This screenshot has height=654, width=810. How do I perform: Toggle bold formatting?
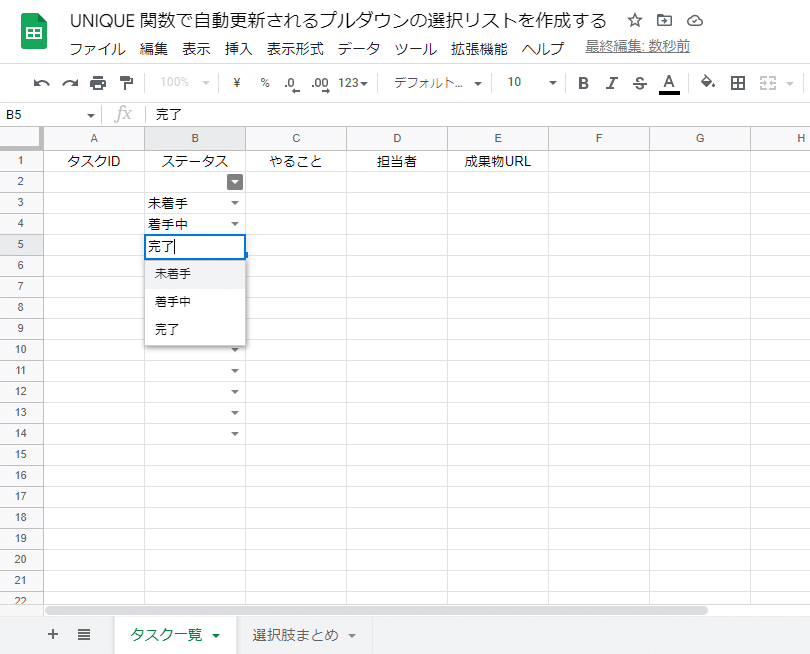click(x=583, y=83)
